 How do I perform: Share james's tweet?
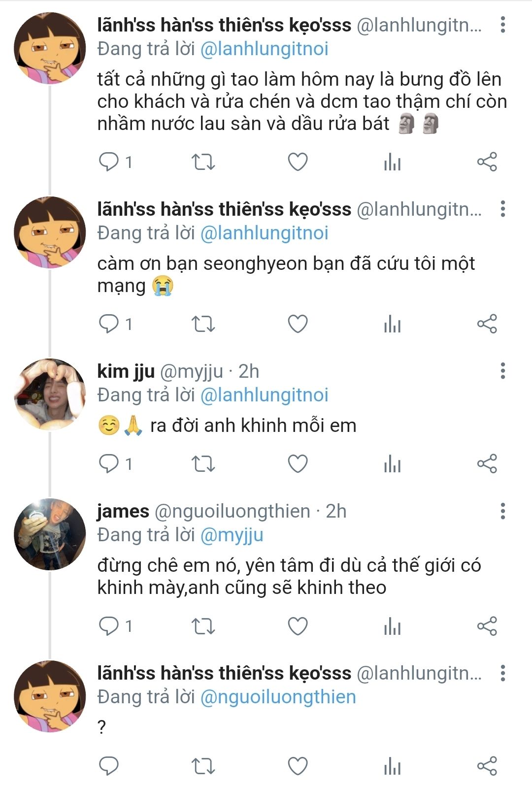pos(487,626)
